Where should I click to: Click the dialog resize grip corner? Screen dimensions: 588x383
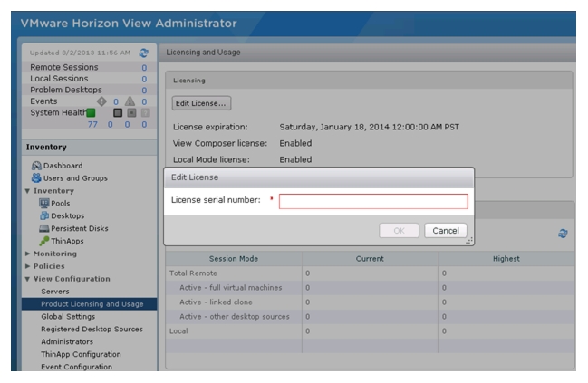tap(469, 241)
